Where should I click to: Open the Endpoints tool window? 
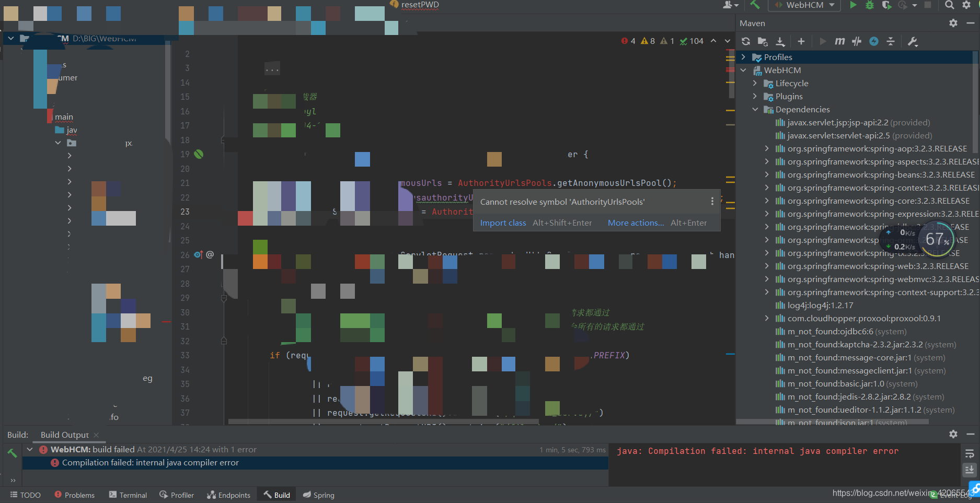click(x=228, y=495)
